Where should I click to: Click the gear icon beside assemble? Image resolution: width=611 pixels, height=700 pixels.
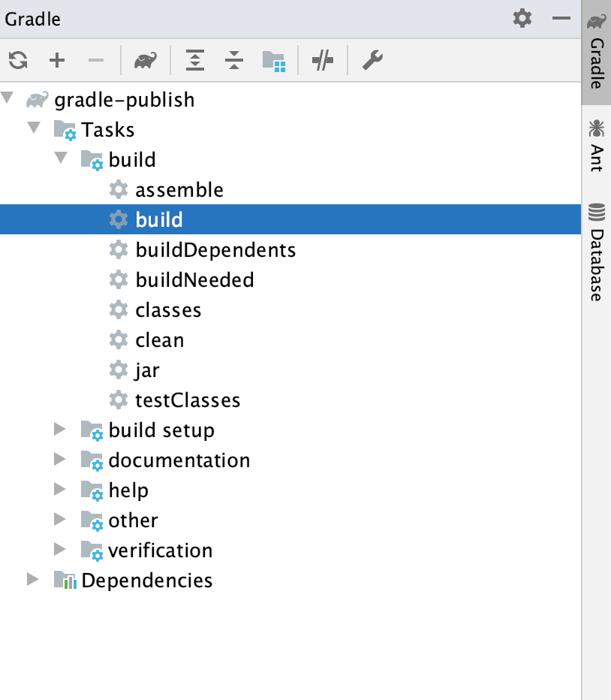pos(119,190)
